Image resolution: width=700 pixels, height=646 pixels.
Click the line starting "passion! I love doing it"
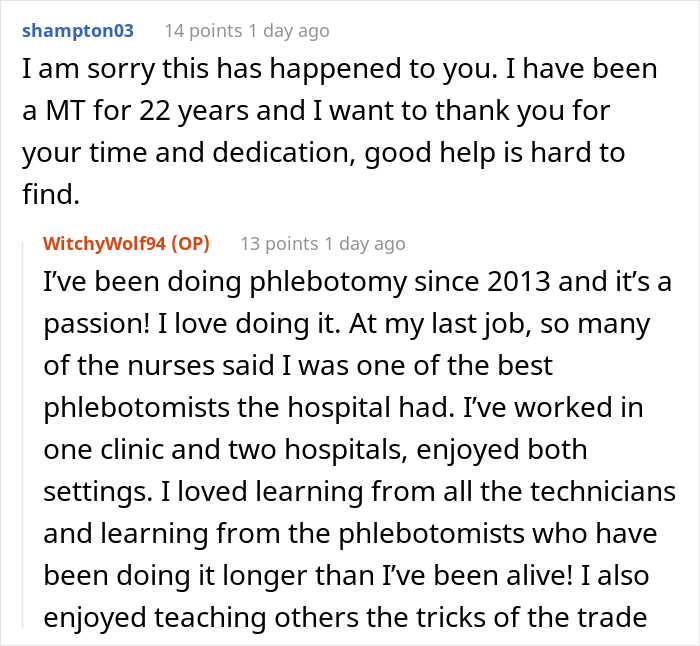pyautogui.click(x=347, y=325)
